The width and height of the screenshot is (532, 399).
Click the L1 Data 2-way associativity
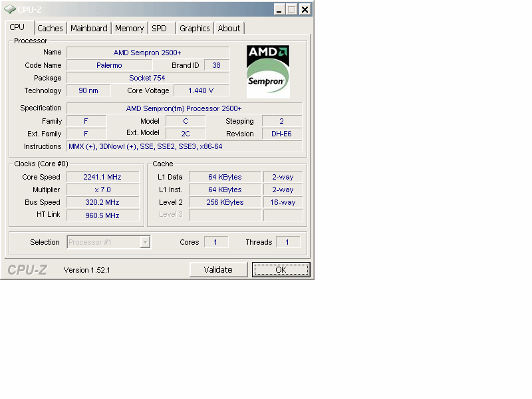(x=283, y=177)
